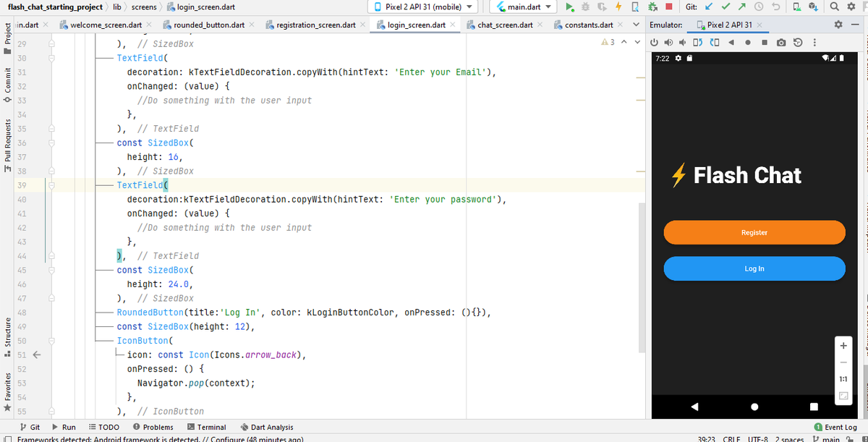Click emulator toolbar Overview square icon
This screenshot has width=868, height=442.
(765, 41)
